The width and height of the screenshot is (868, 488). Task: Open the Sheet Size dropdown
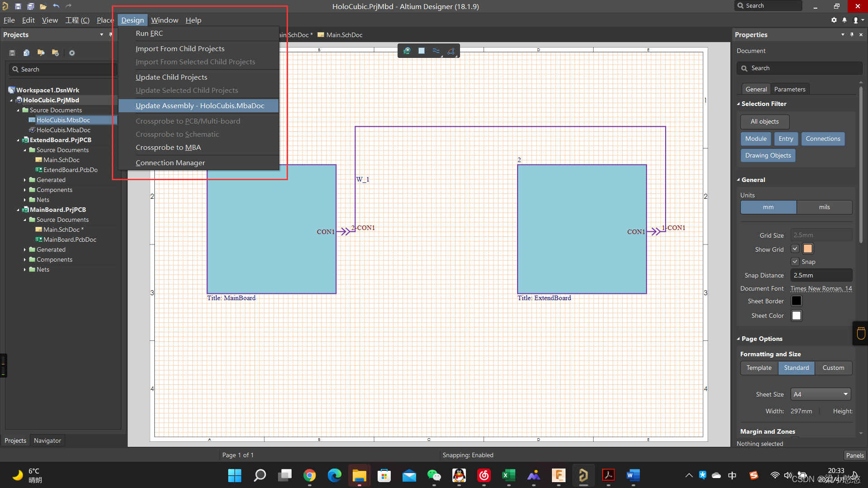(820, 394)
